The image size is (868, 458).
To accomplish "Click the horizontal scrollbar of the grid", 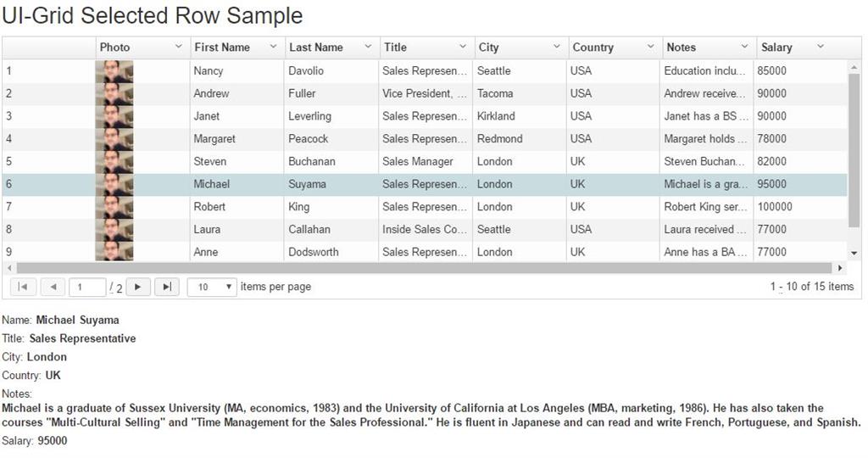I will (x=424, y=268).
